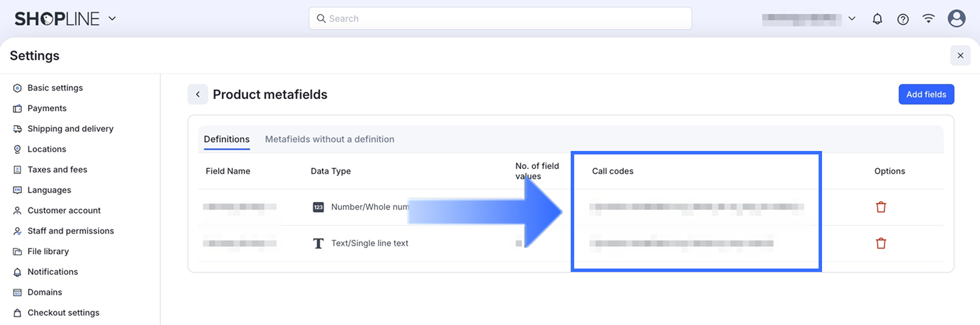
Task: Click into the Search field
Action: coord(500,18)
